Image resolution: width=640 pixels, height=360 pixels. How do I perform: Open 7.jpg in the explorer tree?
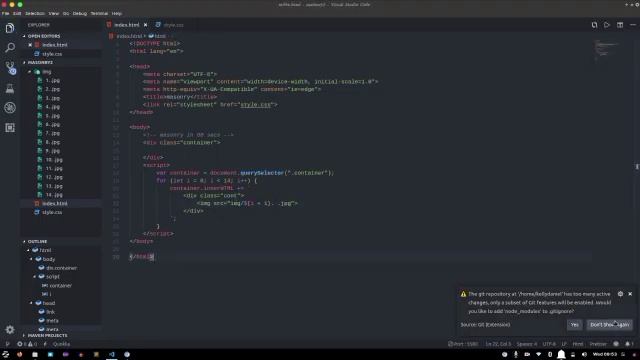[53, 133]
